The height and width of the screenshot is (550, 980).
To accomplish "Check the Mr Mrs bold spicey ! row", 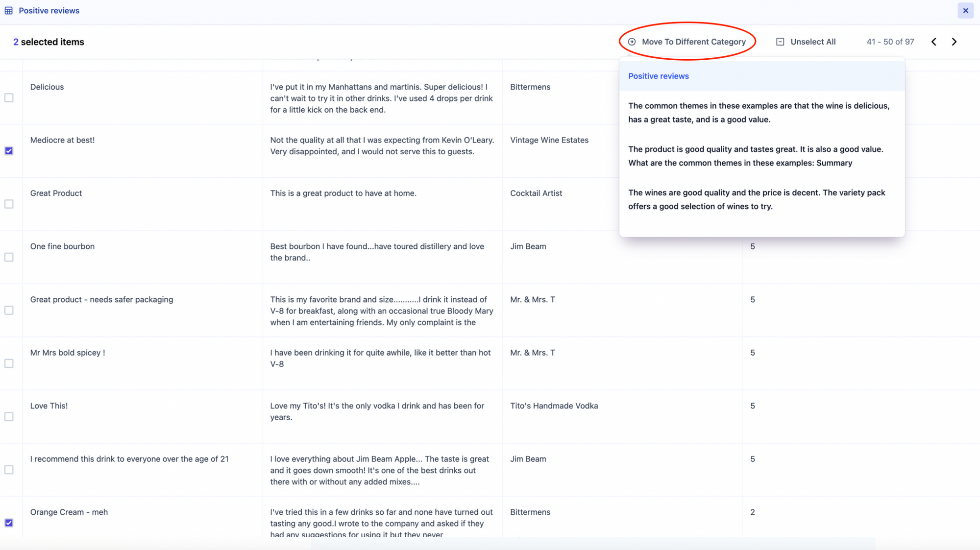I will point(9,363).
